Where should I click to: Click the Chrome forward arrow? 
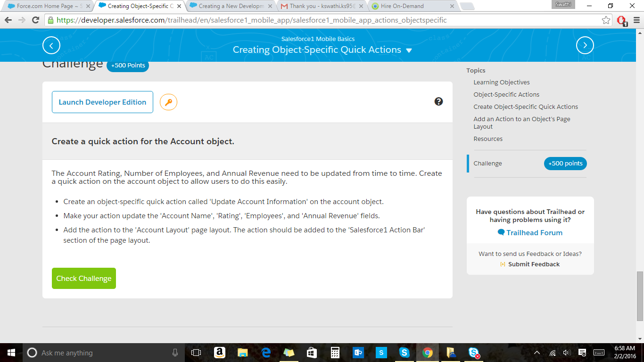pos(22,20)
